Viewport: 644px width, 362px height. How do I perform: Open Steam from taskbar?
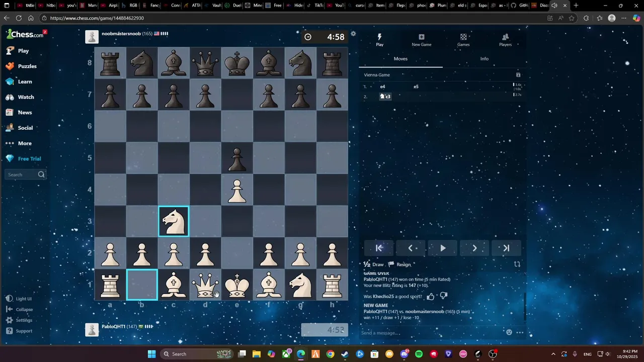tap(345, 354)
